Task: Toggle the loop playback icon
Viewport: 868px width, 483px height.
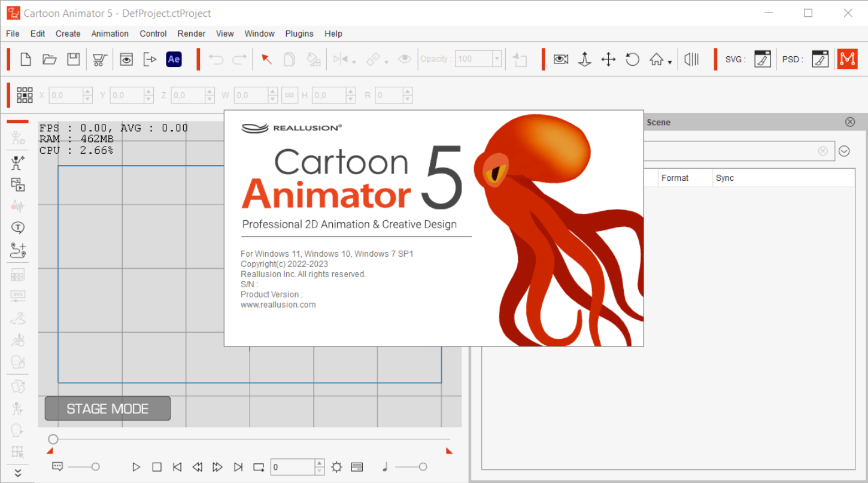Action: point(259,467)
